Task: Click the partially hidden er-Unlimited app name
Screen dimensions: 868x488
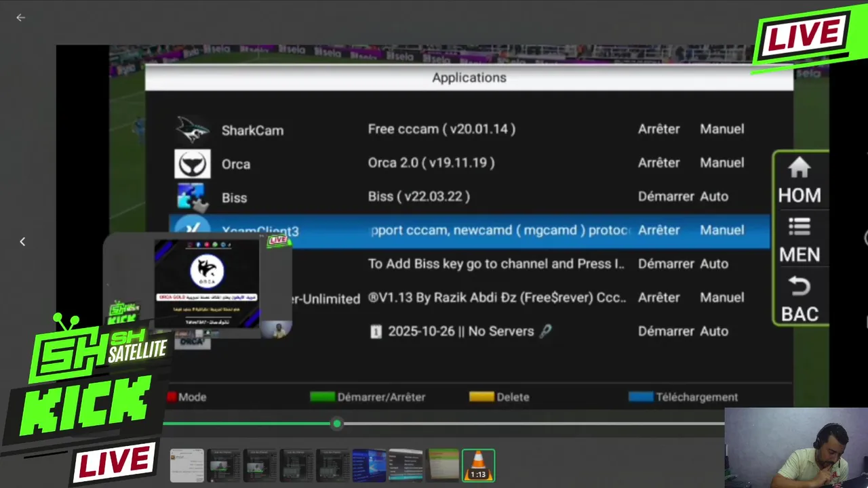Action: tap(326, 299)
